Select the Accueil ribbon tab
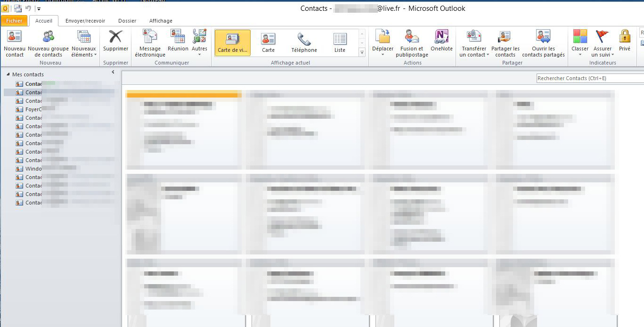This screenshot has width=644, height=327. tap(44, 21)
